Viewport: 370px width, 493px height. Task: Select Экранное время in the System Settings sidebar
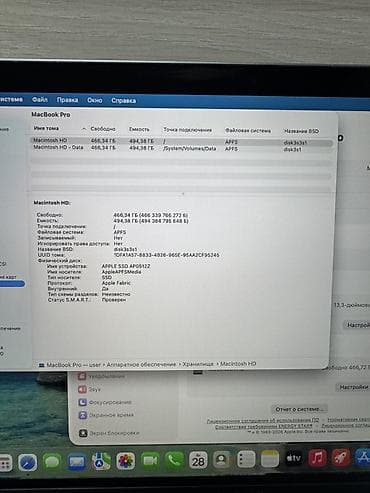pyautogui.click(x=106, y=415)
